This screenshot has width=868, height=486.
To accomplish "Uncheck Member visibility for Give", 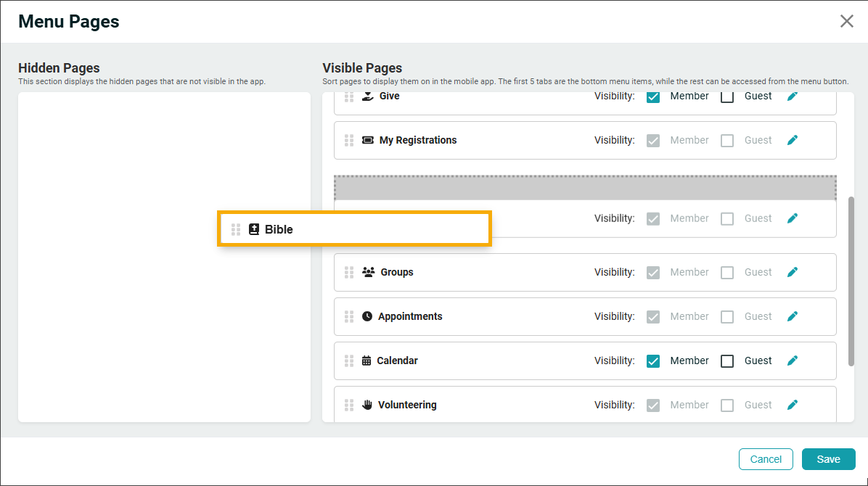I will [653, 97].
